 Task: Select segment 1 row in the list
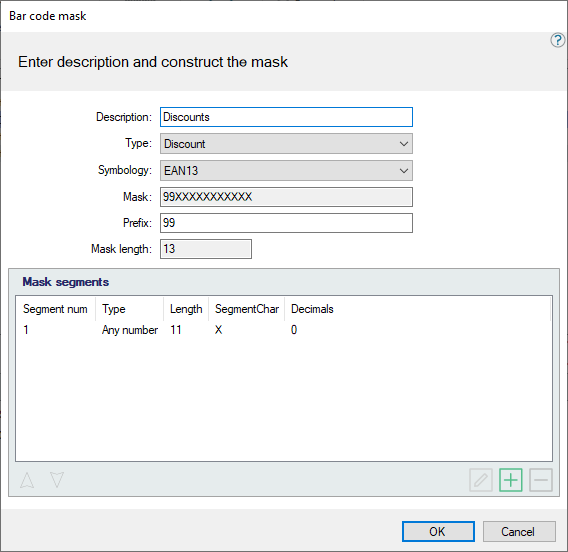[x=284, y=330]
